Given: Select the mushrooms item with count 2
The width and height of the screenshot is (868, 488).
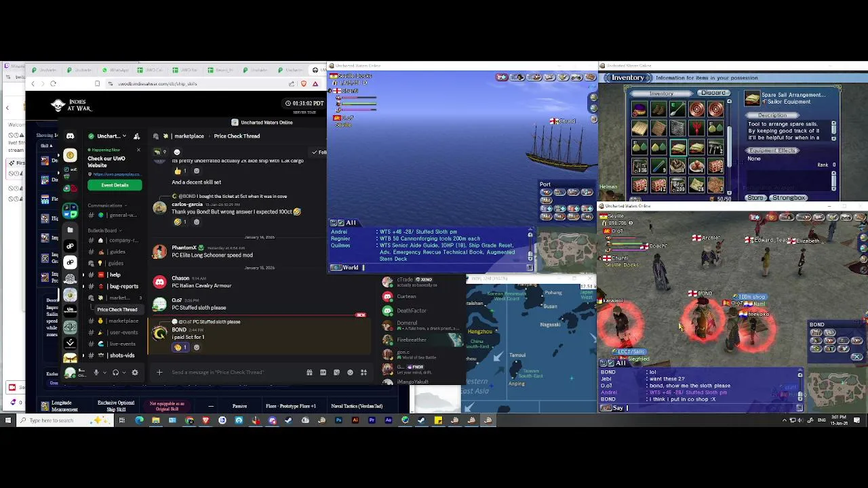Looking at the screenshot, I should pos(715,147).
